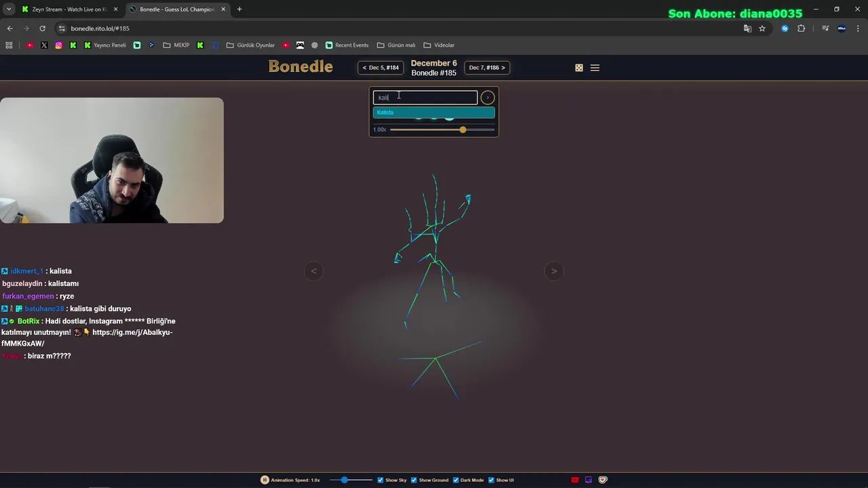868x488 pixels.
Task: Click username furkan_egemen in chat
Action: (28, 296)
